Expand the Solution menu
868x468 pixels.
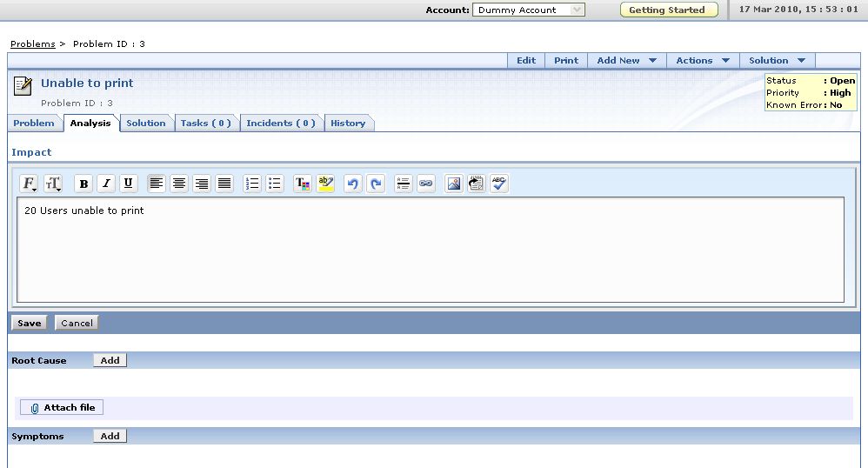tap(777, 60)
